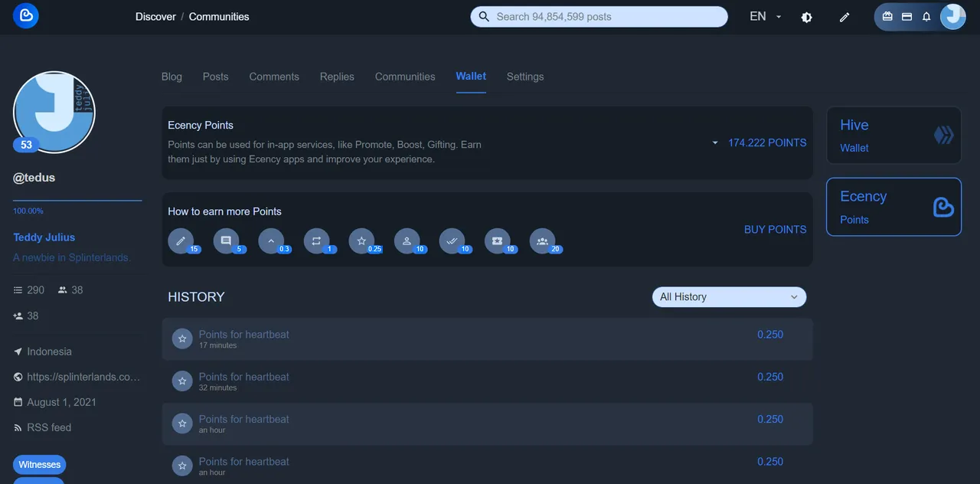Click the referral group points icon (20)

point(543,240)
